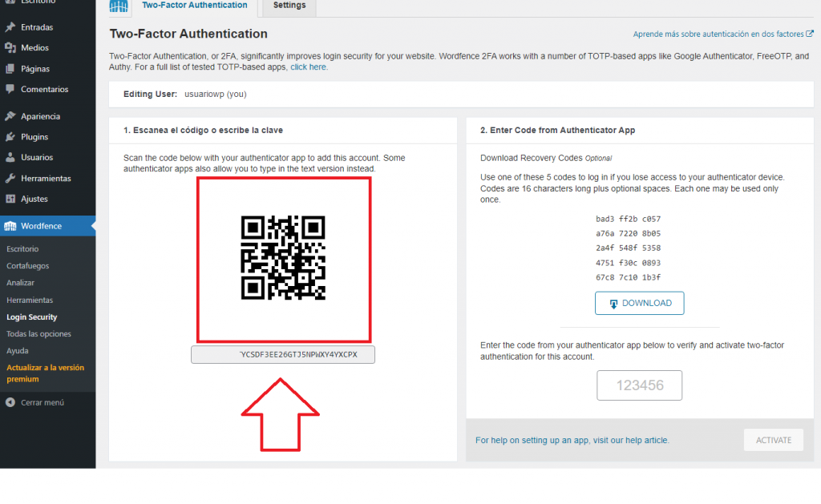Click the ACTIVATE button
The image size is (821, 504).
774,440
